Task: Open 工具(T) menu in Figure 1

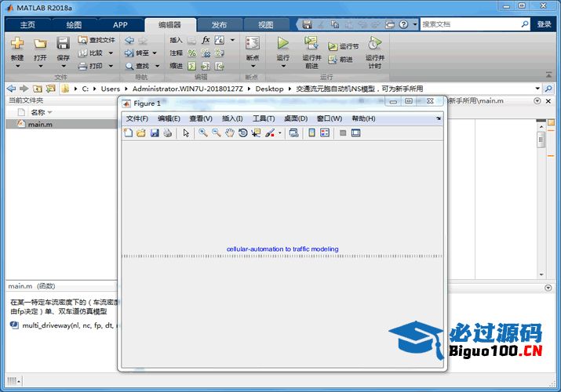Action: point(264,118)
